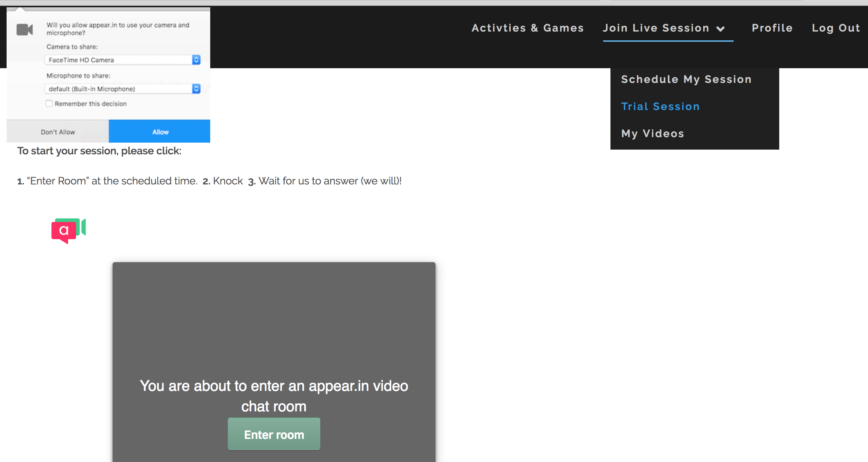Open the Camera to share dropdown
The image size is (868, 462).
(x=123, y=60)
